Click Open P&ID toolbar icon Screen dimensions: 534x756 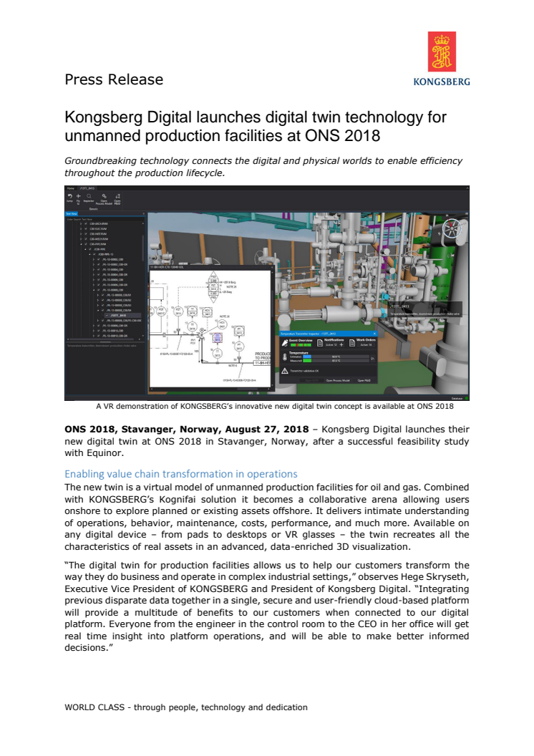118,195
